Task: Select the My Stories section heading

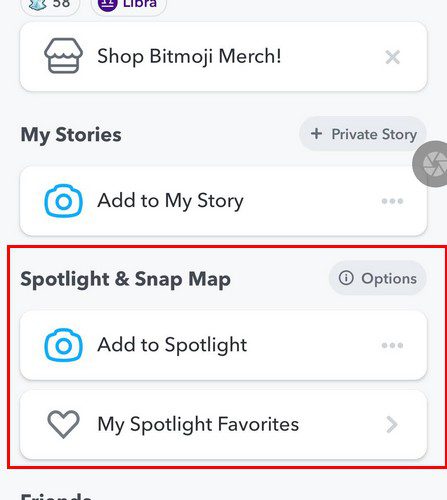Action: (x=71, y=135)
